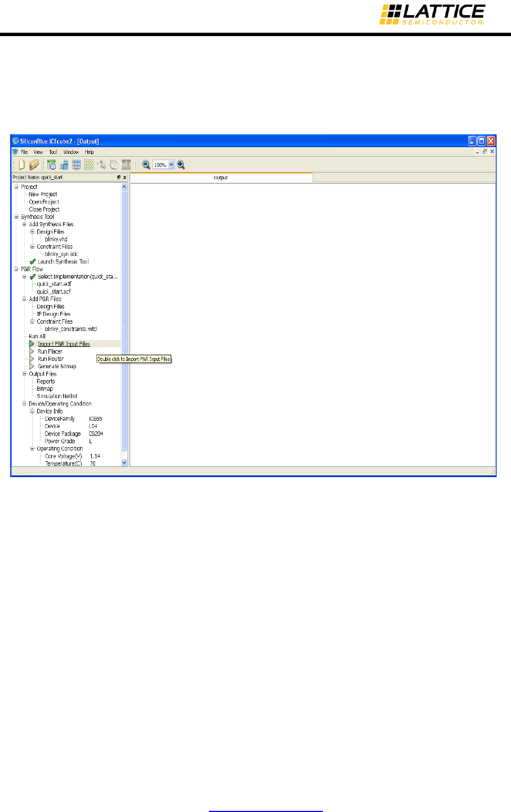Collapse the Add P&R Files node
This screenshot has height=812, width=511.
pyautogui.click(x=24, y=299)
